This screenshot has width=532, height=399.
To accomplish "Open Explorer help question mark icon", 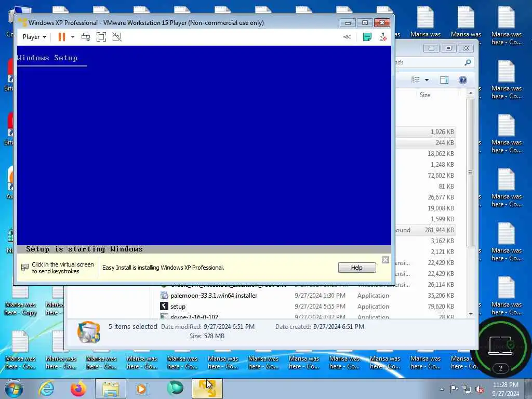I will click(462, 80).
